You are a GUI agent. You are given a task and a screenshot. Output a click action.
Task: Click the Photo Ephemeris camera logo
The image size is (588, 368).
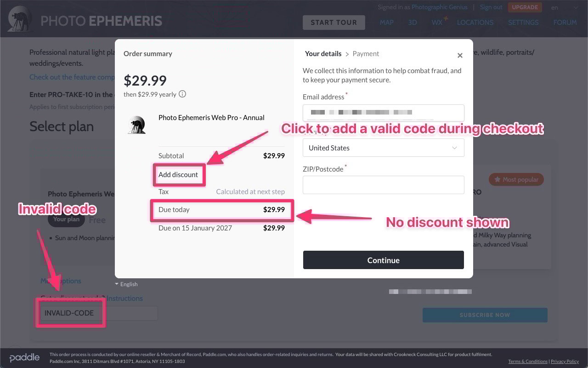pyautogui.click(x=20, y=18)
